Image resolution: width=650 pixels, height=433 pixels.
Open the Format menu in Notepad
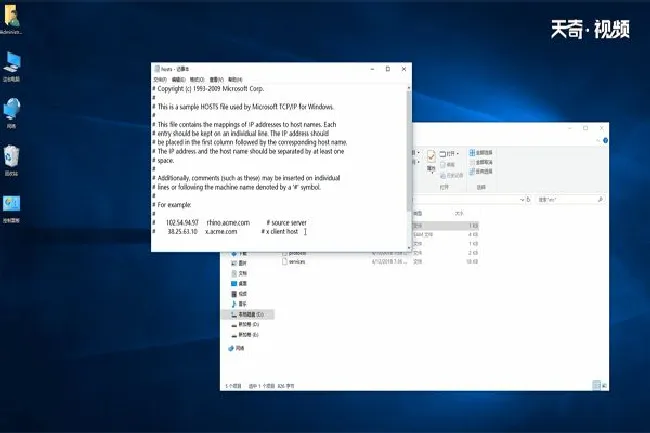[197, 80]
